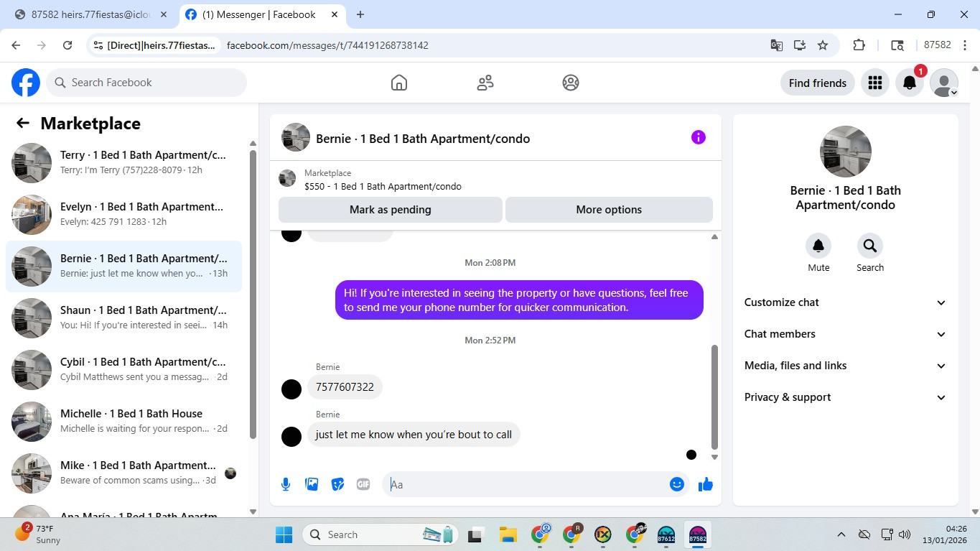Click the 87582 profile button in Chrome toolbar
980x551 pixels.
pyautogui.click(x=937, y=45)
